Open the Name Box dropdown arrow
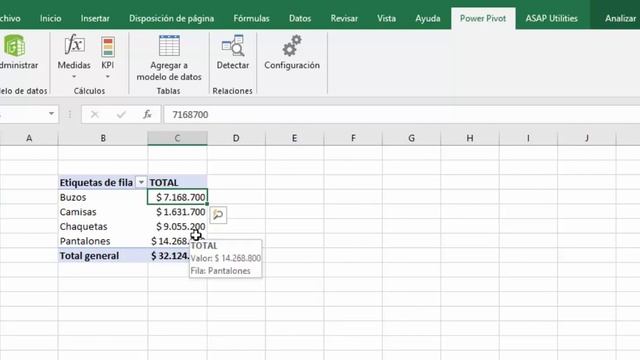The image size is (640, 360). [x=51, y=114]
